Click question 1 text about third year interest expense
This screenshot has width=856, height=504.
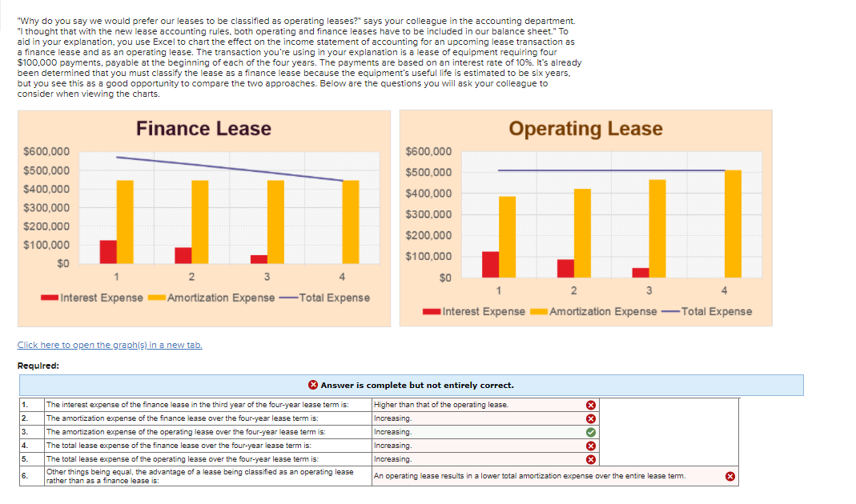197,405
